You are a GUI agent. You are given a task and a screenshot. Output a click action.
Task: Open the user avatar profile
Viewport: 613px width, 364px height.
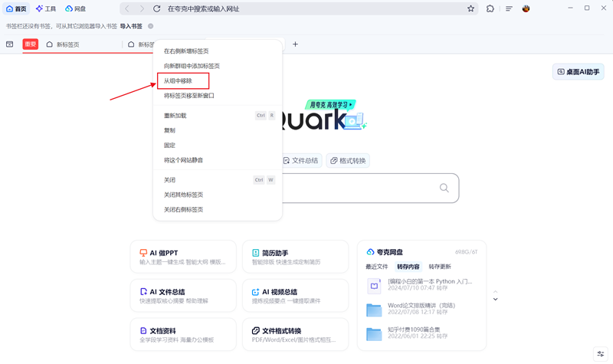point(526,8)
